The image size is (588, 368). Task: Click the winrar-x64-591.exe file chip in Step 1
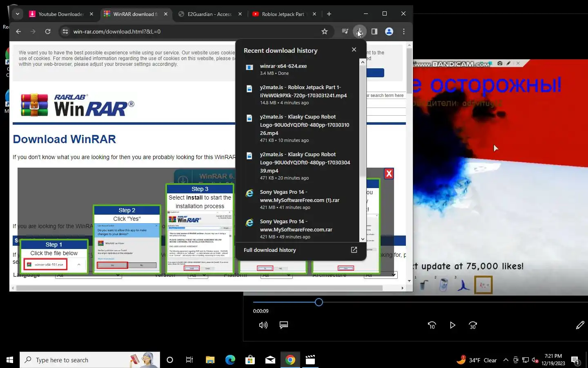(45, 265)
